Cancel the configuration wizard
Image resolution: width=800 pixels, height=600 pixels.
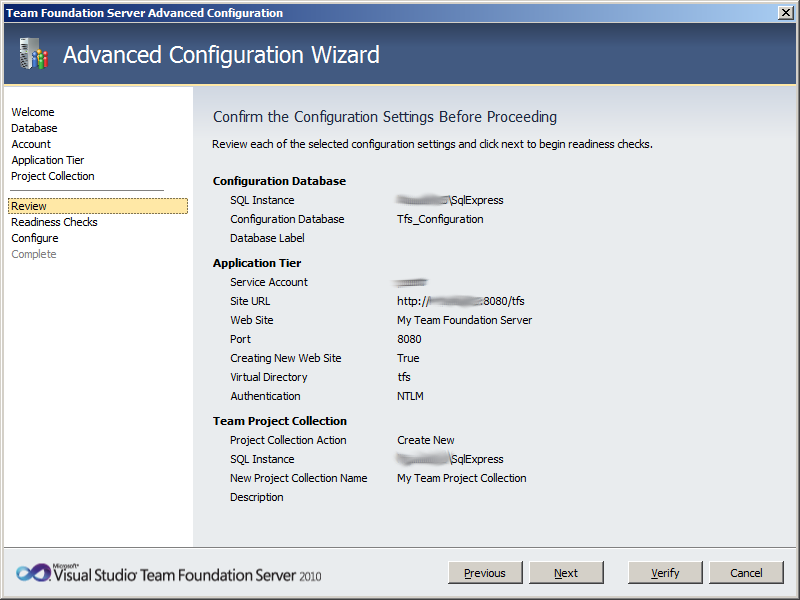coord(746,572)
